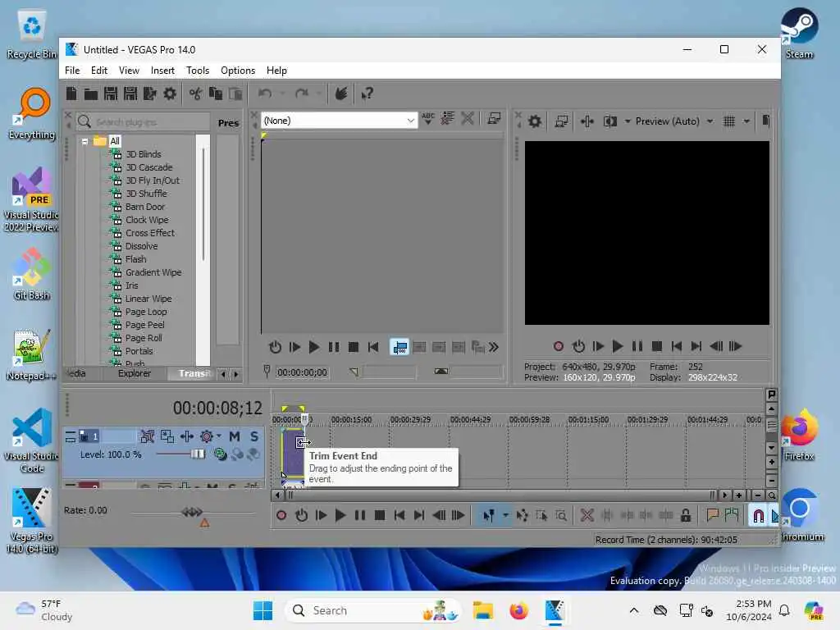The width and height of the screenshot is (840, 630).
Task: Toggle compositing mode on video track 1
Action: coord(220,454)
